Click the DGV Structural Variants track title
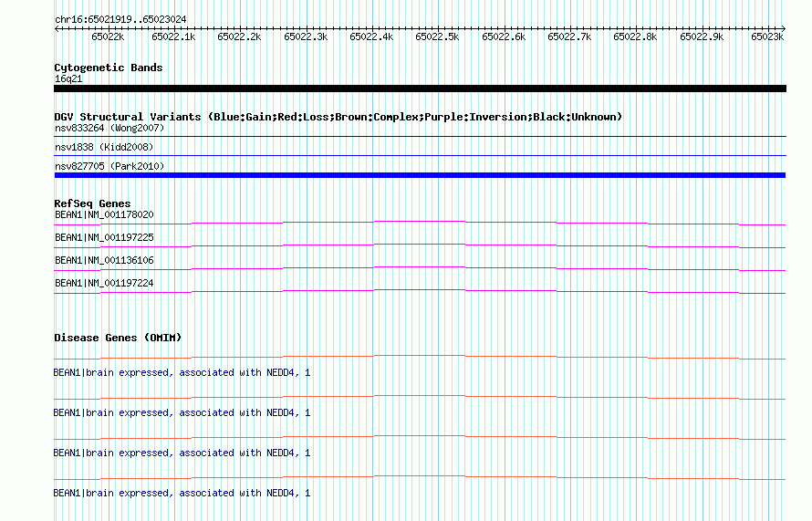The image size is (812, 521). pyautogui.click(x=338, y=117)
